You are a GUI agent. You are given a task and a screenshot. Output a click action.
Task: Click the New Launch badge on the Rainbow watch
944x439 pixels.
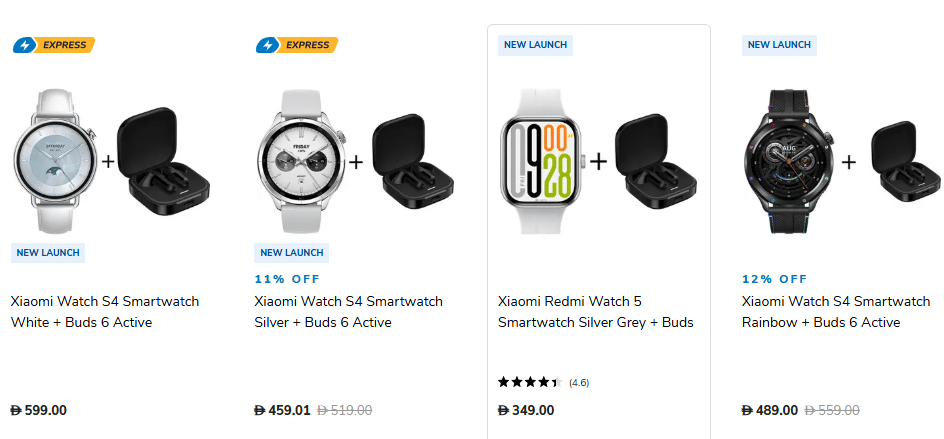[779, 45]
